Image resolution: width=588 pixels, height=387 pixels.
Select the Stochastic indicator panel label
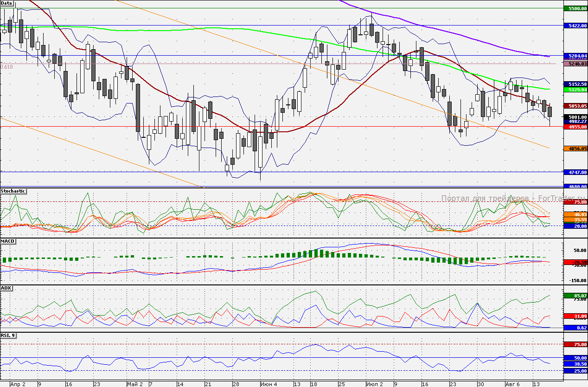tap(13, 191)
